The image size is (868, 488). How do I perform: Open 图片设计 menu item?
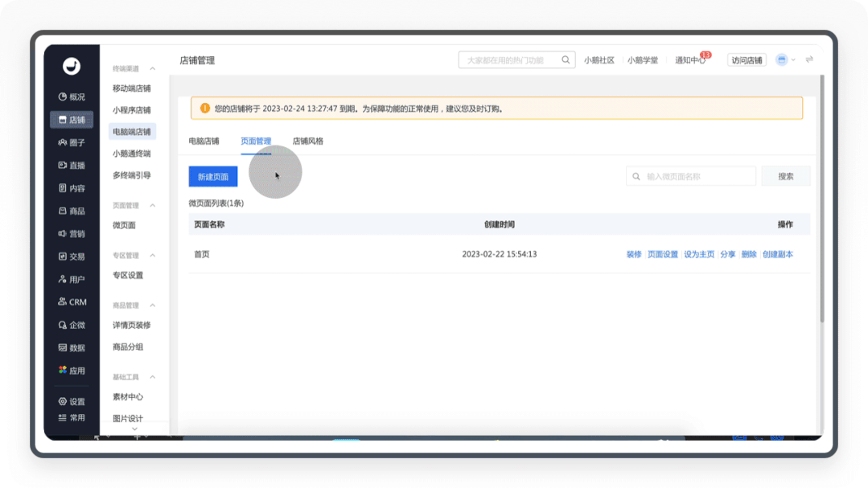[x=128, y=418]
